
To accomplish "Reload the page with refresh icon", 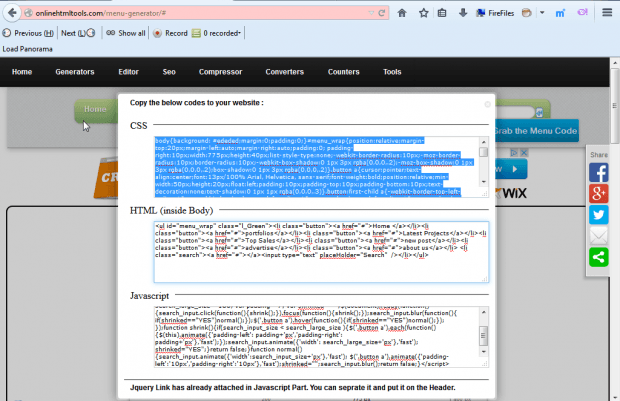I will pos(382,13).
